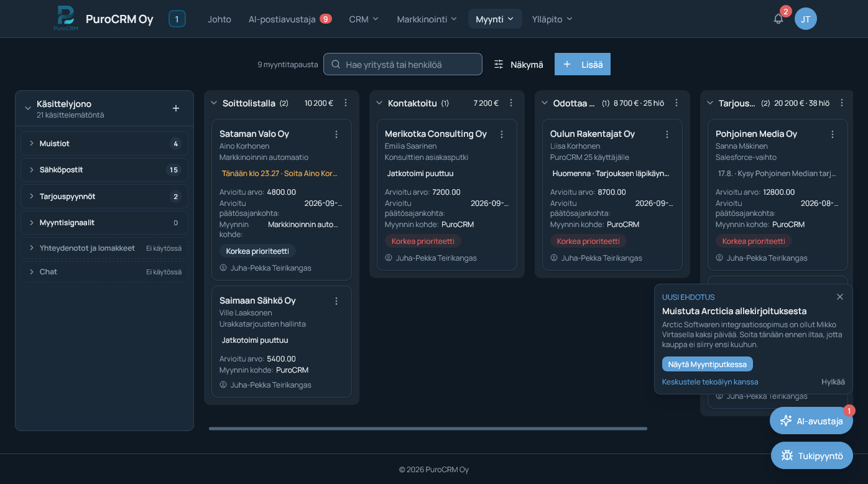Screen dimensions: 868x484
Task: Click the PuroCRM Oy company name
Action: (x=119, y=19)
